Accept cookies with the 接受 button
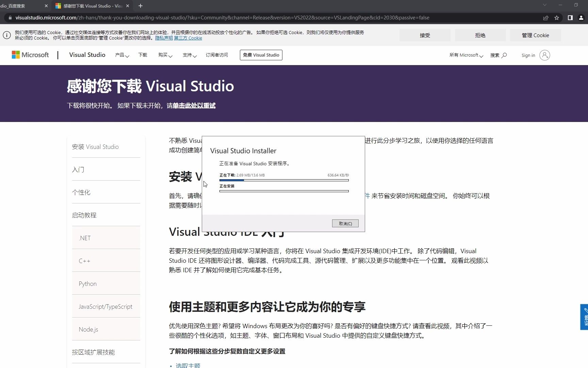Viewport: 588px width, 368px height. point(425,35)
